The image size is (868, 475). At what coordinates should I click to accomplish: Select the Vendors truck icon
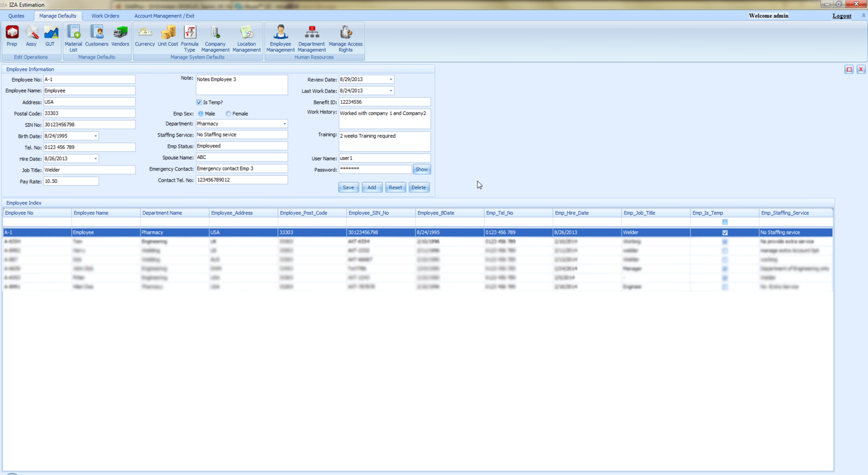120,36
